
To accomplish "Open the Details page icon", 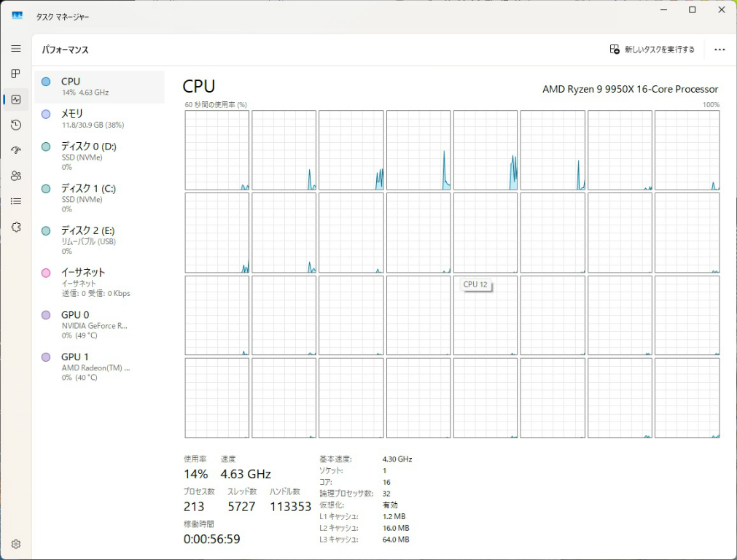I will click(x=15, y=201).
